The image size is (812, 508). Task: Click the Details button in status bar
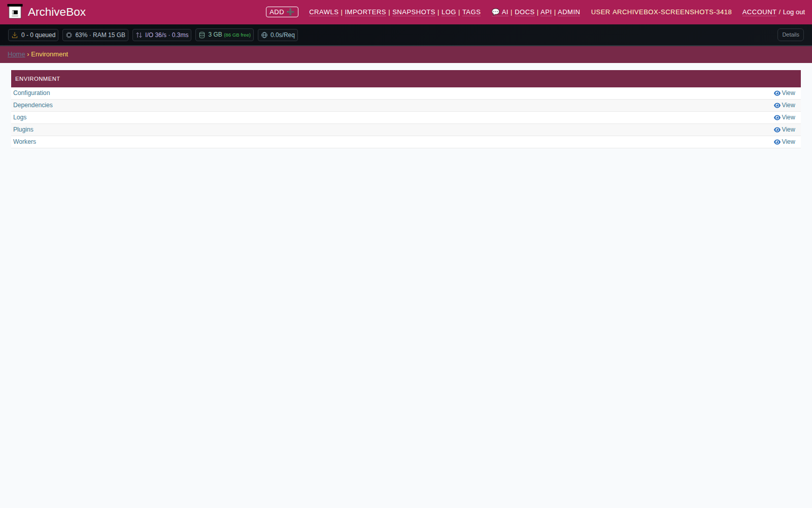791,35
